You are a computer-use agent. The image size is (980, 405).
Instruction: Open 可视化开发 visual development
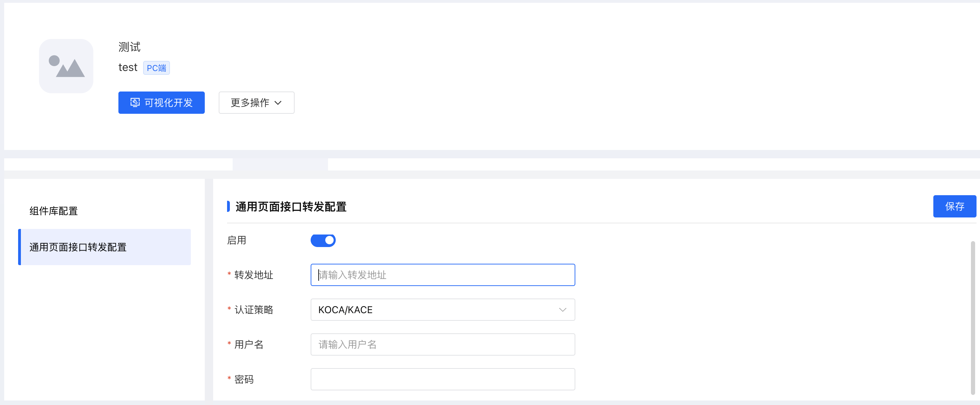click(x=161, y=103)
